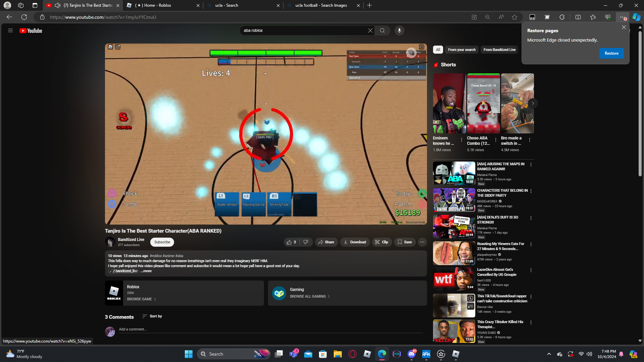Open 'LazerDim Almost Get's Cancelled' thumbnail
The width and height of the screenshot is (644, 362).
click(454, 279)
